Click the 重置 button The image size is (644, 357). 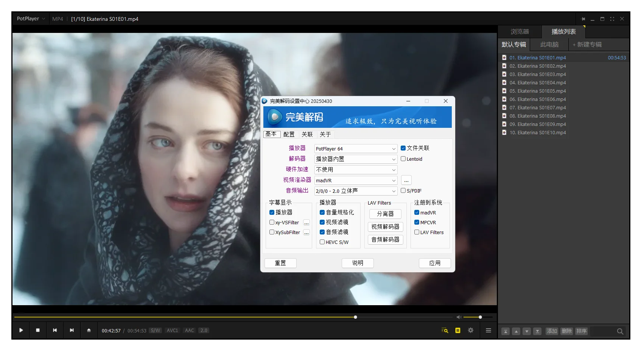coord(280,263)
